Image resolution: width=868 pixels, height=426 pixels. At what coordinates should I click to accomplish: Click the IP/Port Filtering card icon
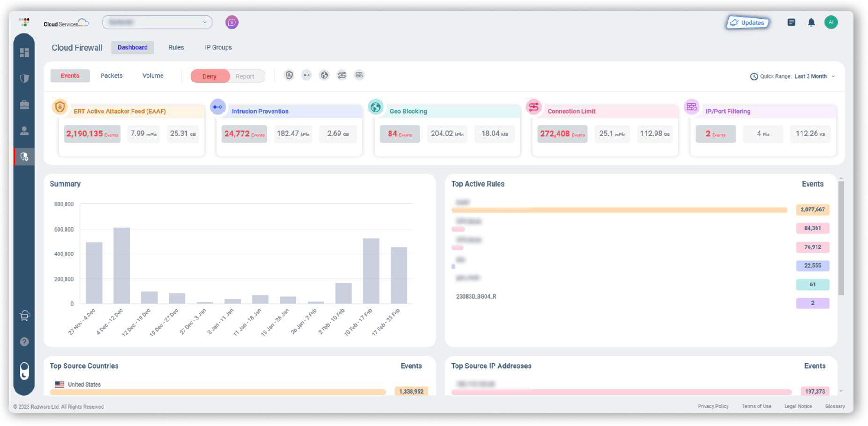click(691, 107)
